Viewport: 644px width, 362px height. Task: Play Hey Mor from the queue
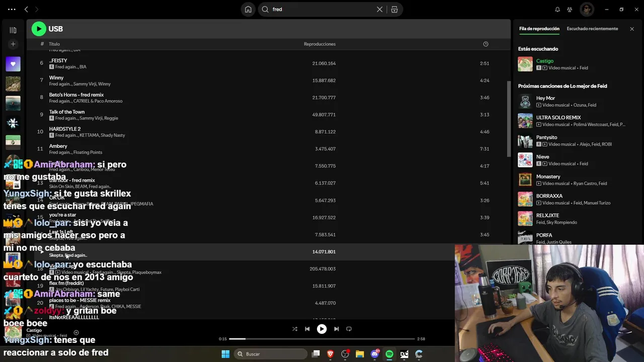[525, 101]
